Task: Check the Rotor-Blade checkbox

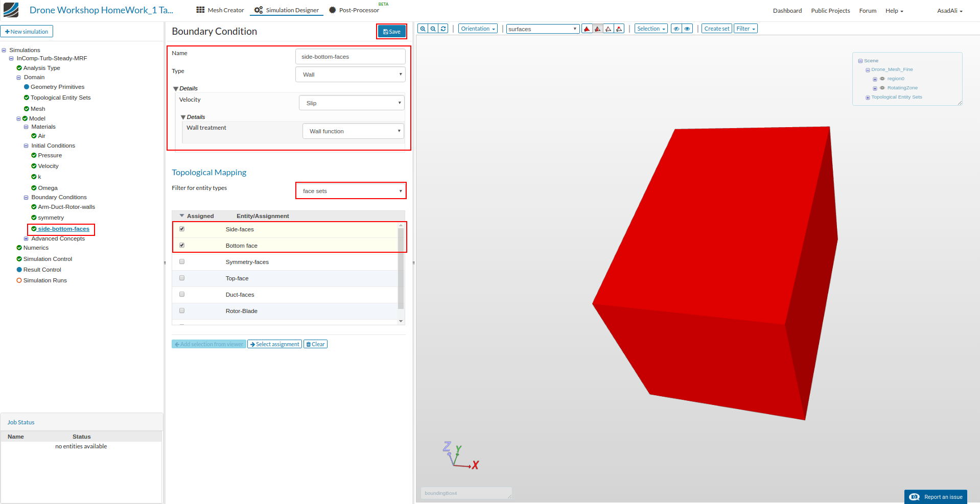Action: (x=182, y=310)
